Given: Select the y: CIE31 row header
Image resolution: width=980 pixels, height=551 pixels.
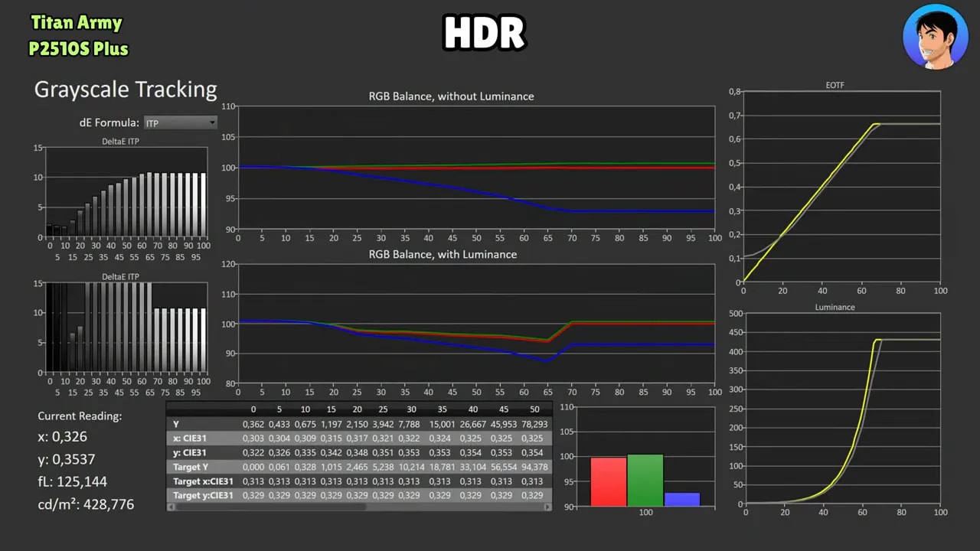Looking at the screenshot, I should [203, 452].
